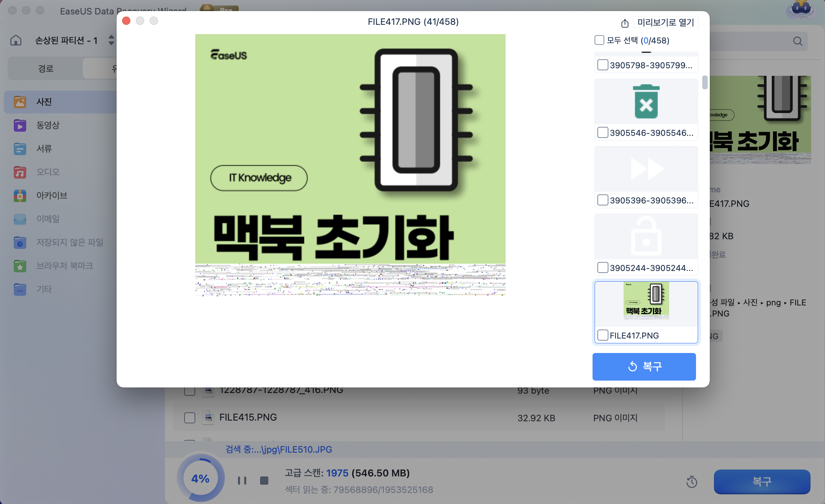Open the 아카이브 archive category
Image resolution: width=825 pixels, height=504 pixels.
(x=52, y=195)
